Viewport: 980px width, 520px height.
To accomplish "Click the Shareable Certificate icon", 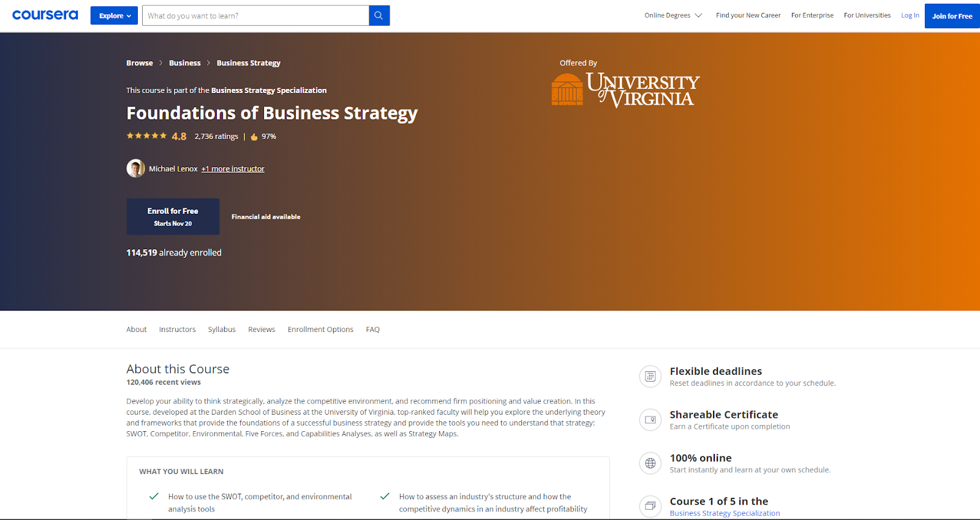I will pyautogui.click(x=650, y=420).
